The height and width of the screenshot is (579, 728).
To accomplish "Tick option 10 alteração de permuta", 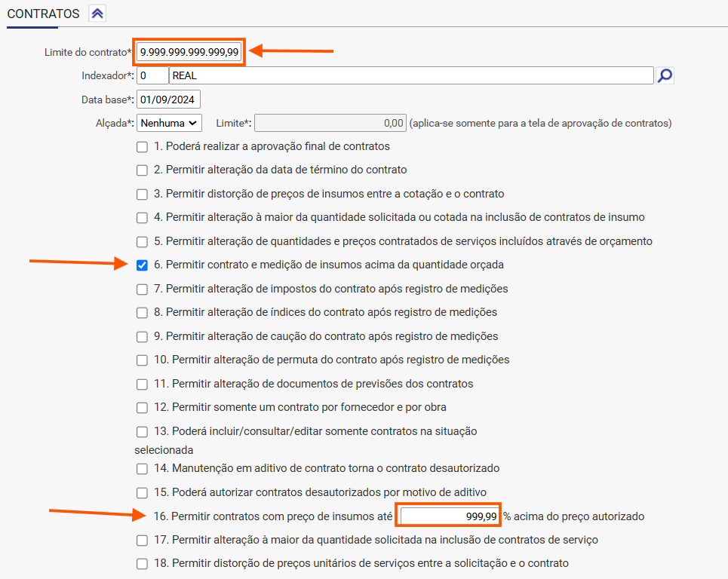I will 142,360.
